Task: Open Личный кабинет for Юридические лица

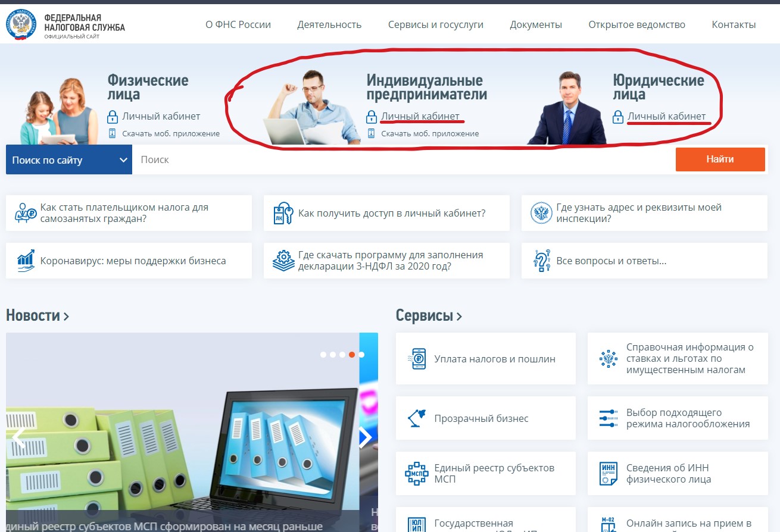Action: coord(666,116)
